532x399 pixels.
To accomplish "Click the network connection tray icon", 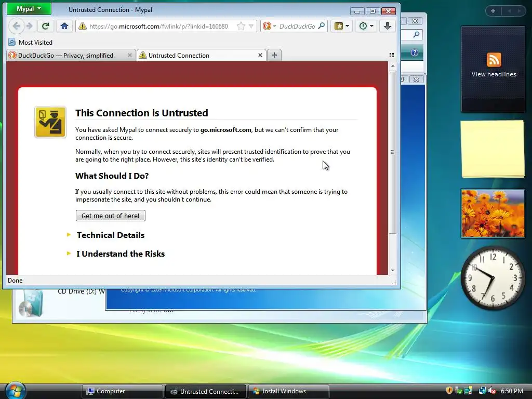I will click(482, 391).
